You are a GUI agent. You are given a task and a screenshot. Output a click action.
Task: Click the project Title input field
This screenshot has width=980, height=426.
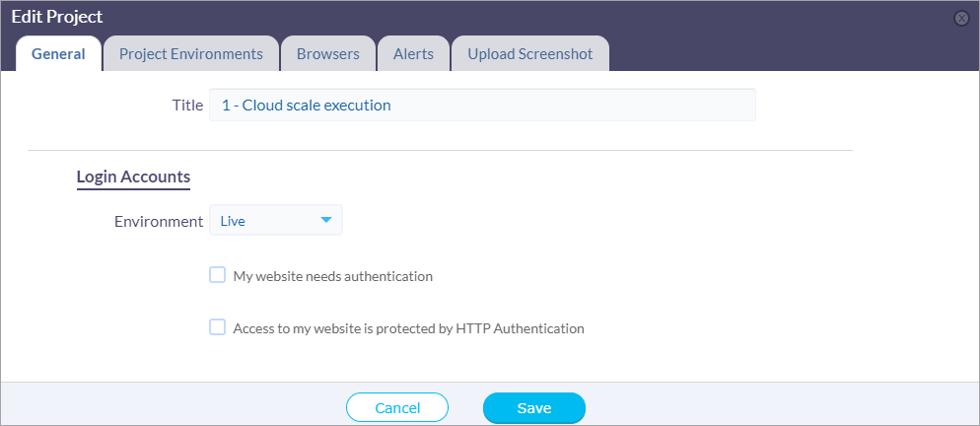click(482, 106)
